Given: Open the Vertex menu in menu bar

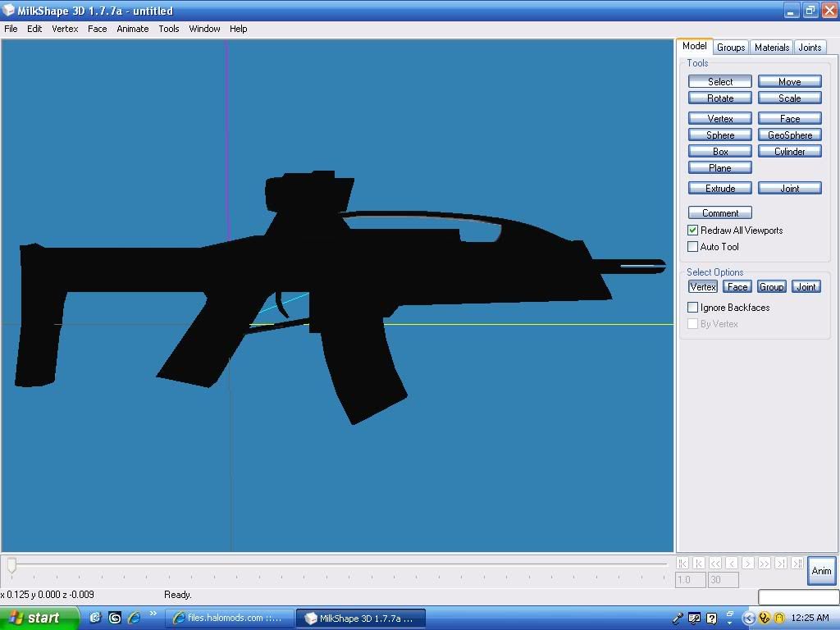Looking at the screenshot, I should click(x=65, y=29).
